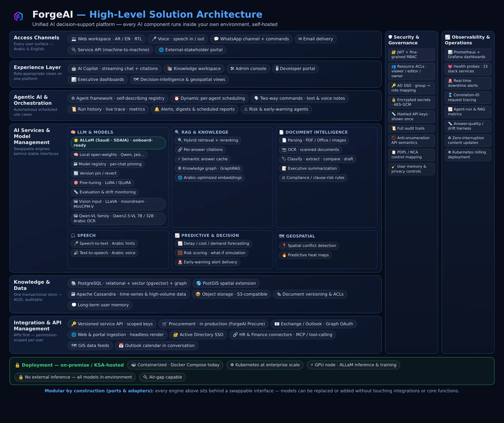Click "Knowledge graph · GraphRAG" text

click(211, 168)
